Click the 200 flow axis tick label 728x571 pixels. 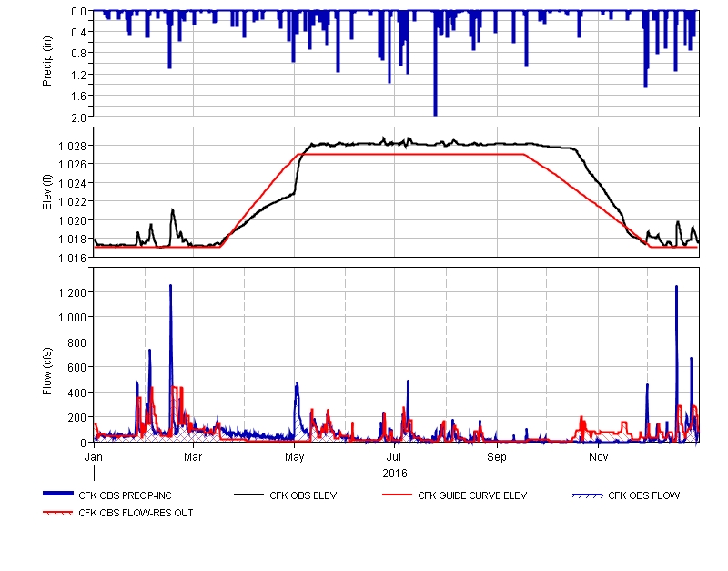[x=77, y=418]
